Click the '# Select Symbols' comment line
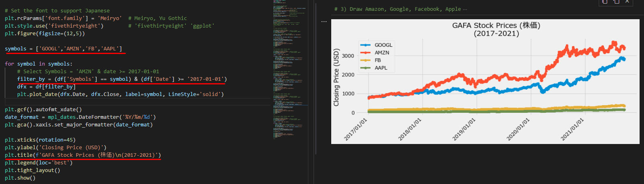 coord(88,72)
